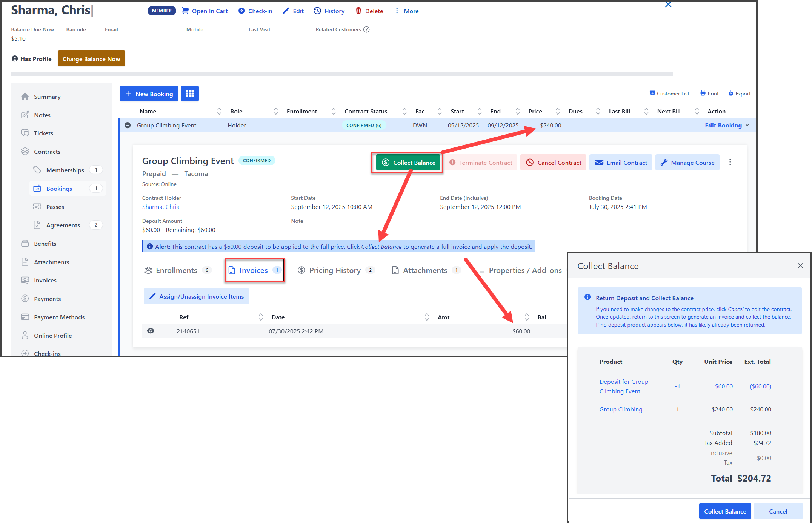Sort table by Price column
The image size is (812, 523).
point(535,111)
